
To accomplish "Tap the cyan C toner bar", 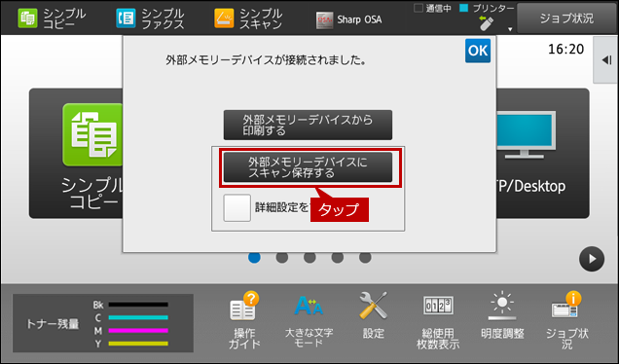I will (x=138, y=317).
